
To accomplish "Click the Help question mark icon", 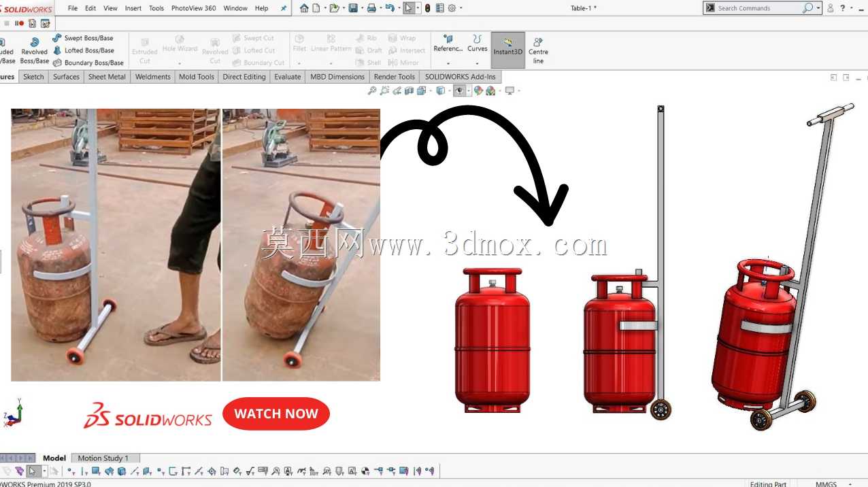I will click(x=843, y=8).
